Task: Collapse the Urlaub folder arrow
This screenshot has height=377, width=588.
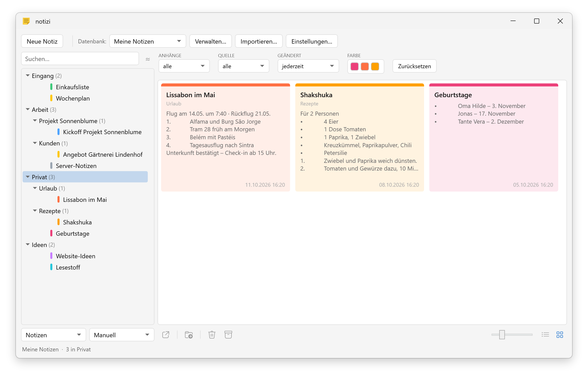Action: click(x=35, y=188)
